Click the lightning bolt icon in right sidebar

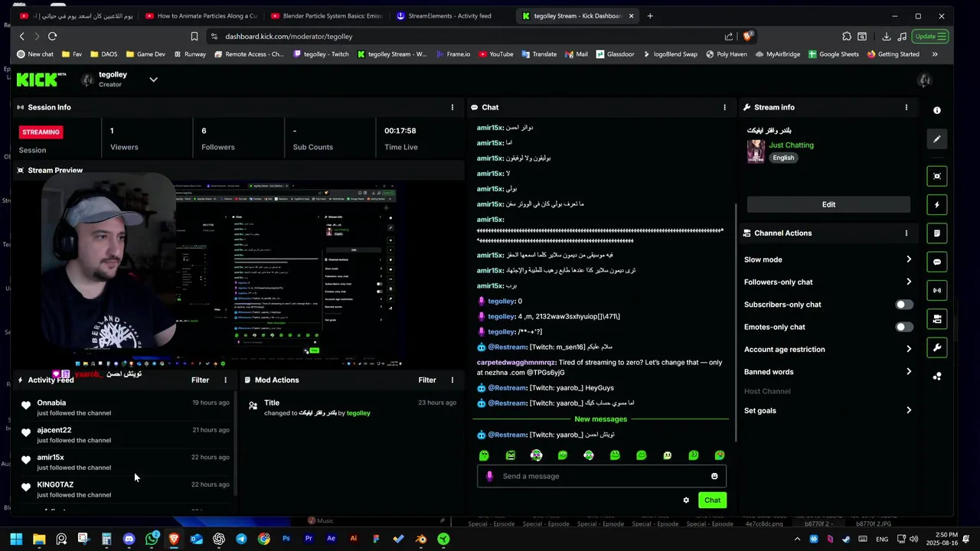936,205
